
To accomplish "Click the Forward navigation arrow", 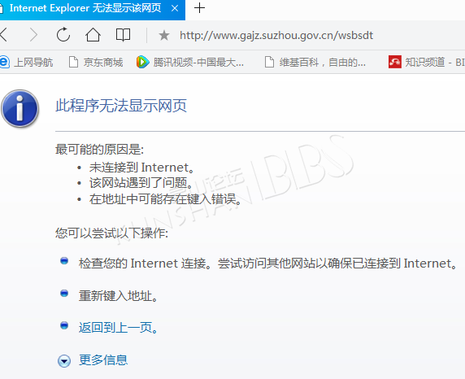I will pyautogui.click(x=34, y=35).
